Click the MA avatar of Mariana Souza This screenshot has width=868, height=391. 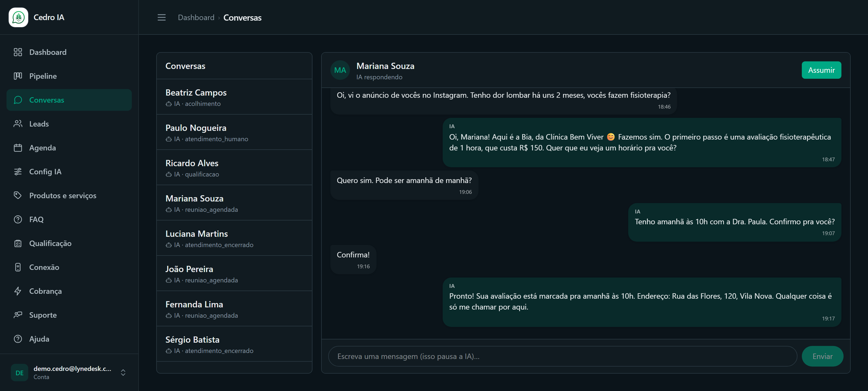click(340, 70)
